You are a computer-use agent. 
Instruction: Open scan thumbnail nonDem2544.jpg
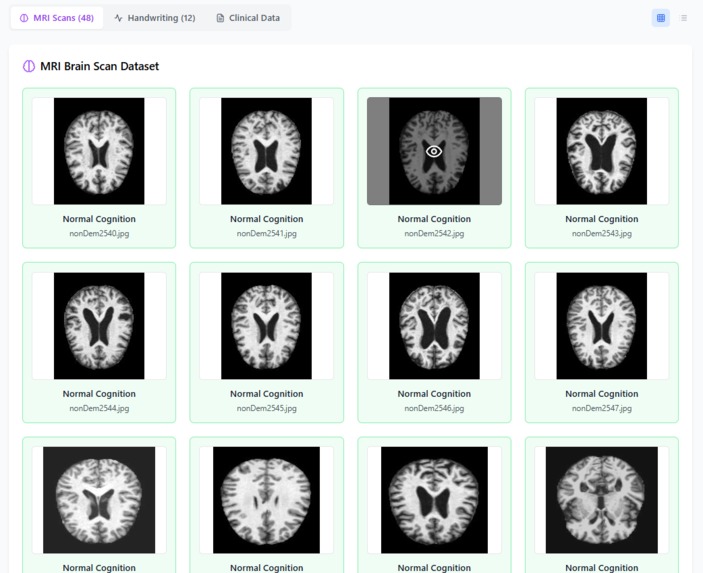(x=99, y=326)
